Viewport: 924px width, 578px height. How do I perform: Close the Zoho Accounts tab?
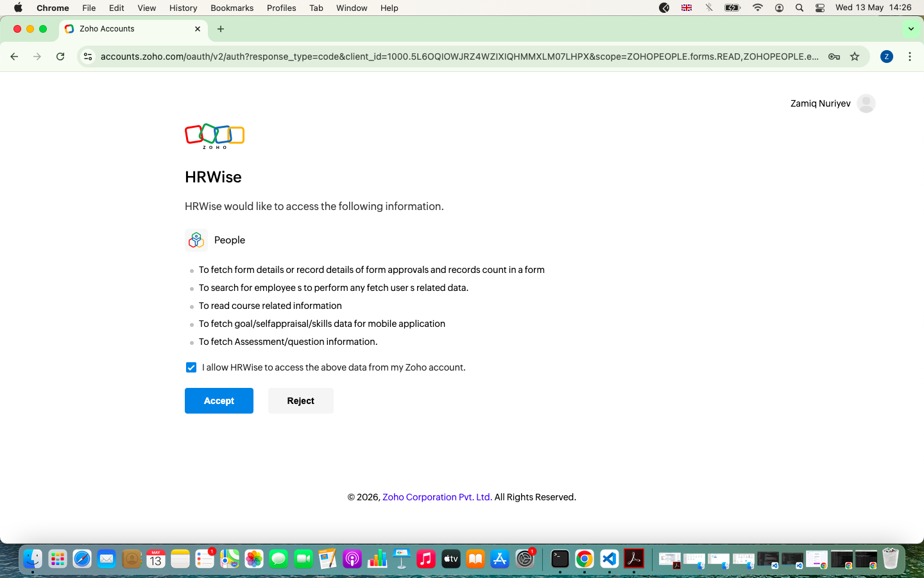(x=198, y=29)
